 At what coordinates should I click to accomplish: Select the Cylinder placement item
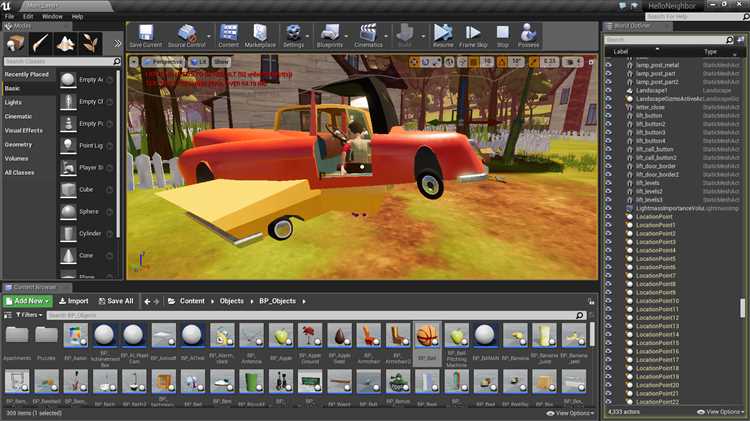pos(86,233)
